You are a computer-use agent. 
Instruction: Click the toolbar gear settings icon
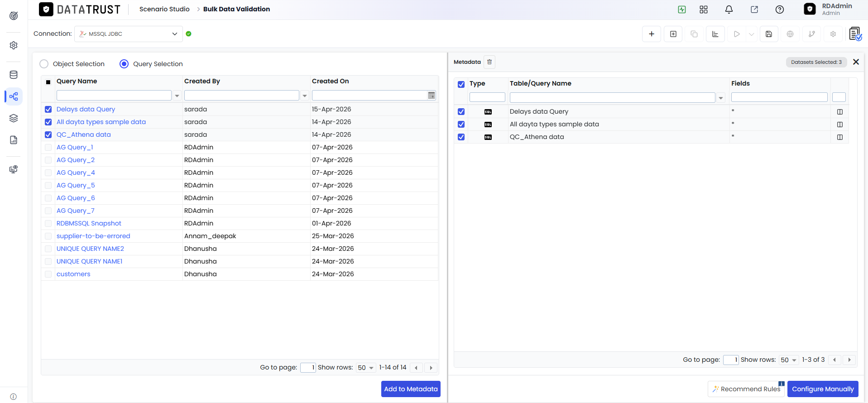[x=833, y=34]
